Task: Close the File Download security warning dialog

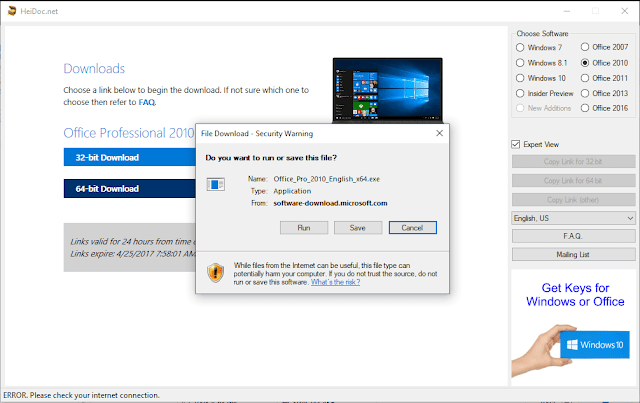Action: 439,133
